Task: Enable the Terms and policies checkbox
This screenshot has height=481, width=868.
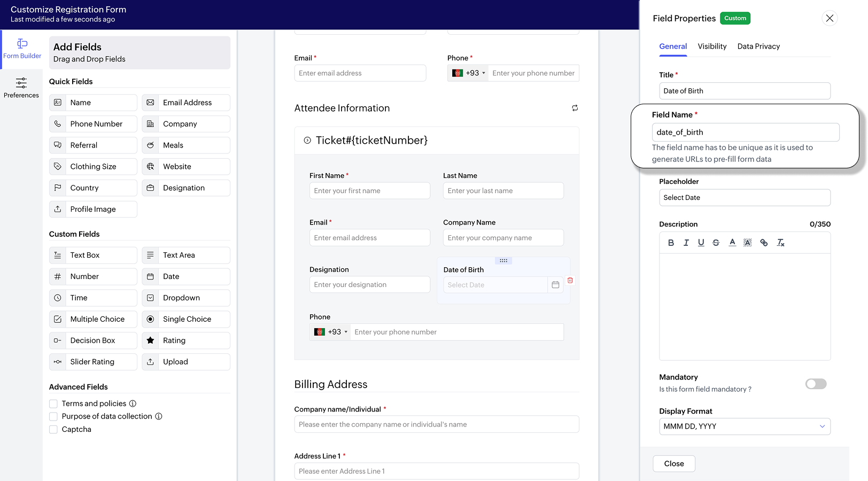Action: [53, 404]
